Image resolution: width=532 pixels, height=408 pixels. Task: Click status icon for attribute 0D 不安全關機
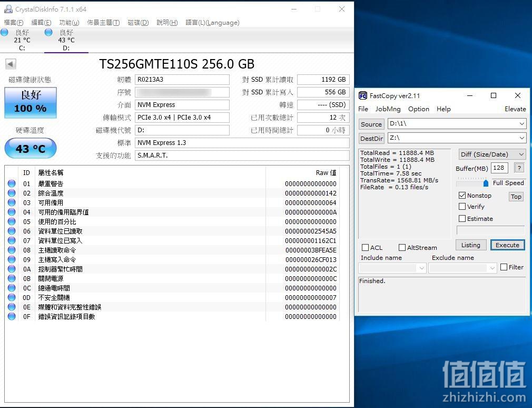click(12, 297)
